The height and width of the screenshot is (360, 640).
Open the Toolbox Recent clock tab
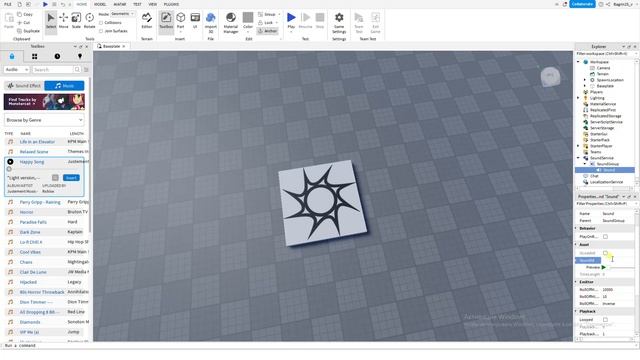(57, 56)
